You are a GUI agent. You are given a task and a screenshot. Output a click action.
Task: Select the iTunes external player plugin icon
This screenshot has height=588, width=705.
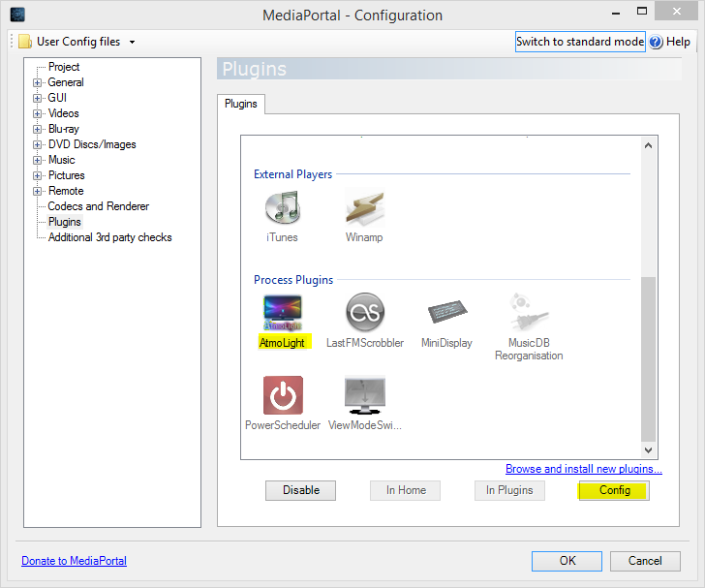[282, 207]
